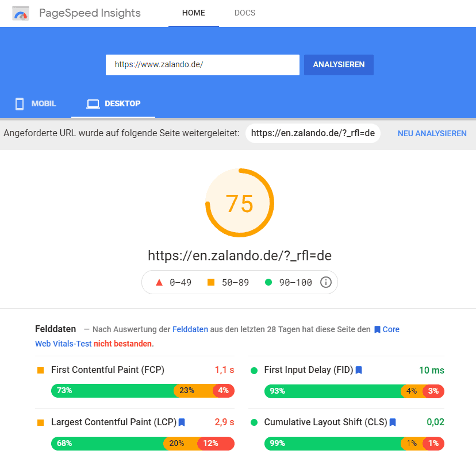The width and height of the screenshot is (476, 458).
Task: Select the DESKTOP tab
Action: 113,104
